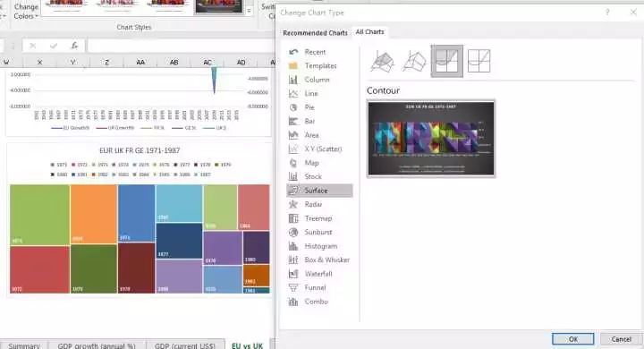644x349 pixels.
Task: Click Cancel in Change Chart Type dialog
Action: click(x=621, y=339)
